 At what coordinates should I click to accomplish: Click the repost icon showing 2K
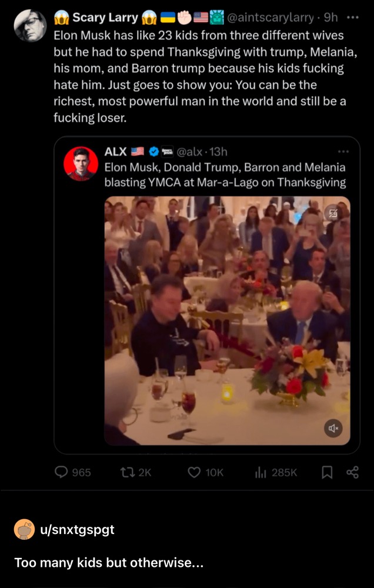(126, 472)
